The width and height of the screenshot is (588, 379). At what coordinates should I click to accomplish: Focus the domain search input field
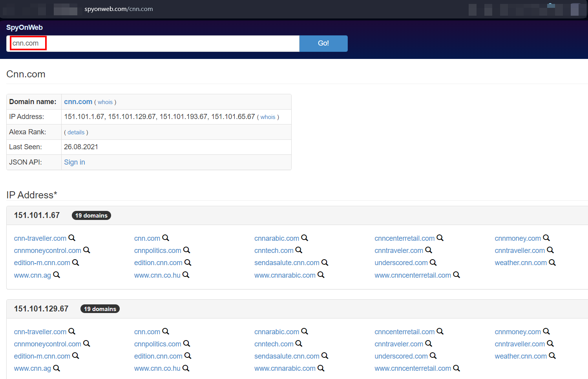(x=153, y=44)
